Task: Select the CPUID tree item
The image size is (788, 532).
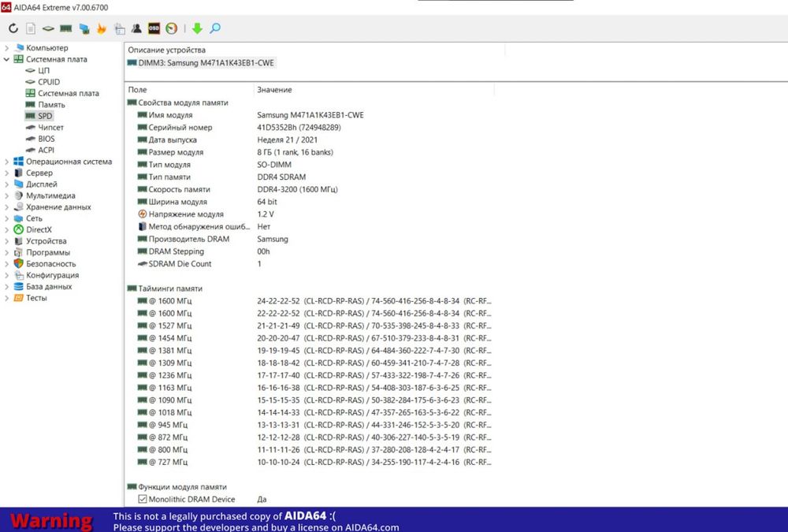Action: point(49,82)
